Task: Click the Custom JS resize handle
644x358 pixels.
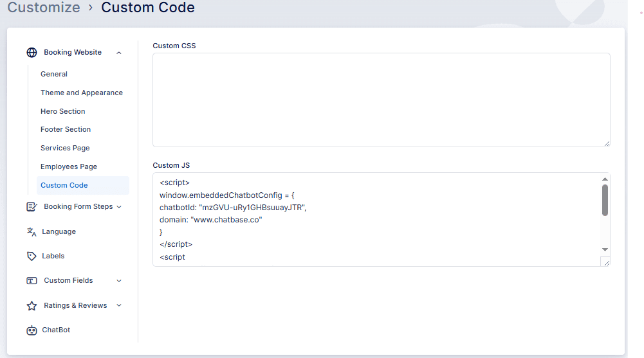Action: [x=607, y=263]
